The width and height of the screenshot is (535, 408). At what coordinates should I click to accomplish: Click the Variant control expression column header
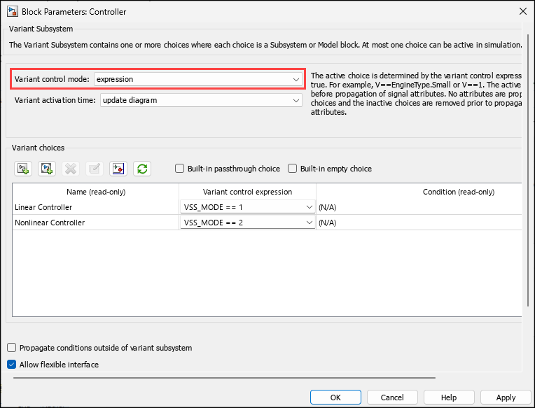(247, 192)
